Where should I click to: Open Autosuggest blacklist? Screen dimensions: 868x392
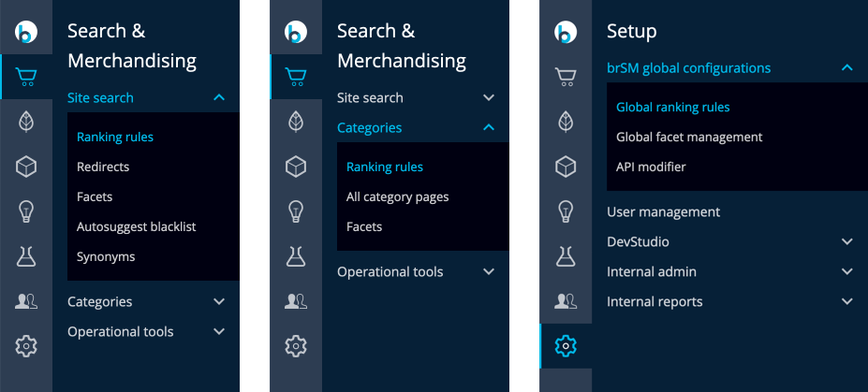pyautogui.click(x=136, y=226)
